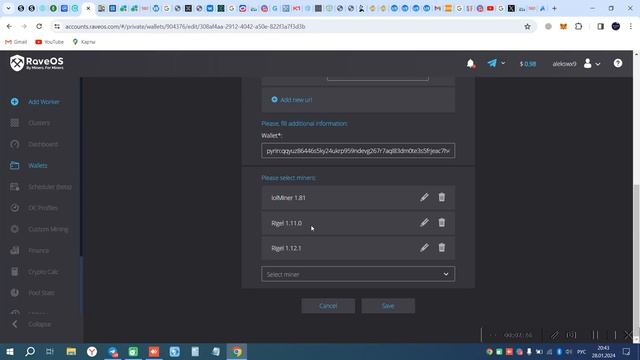Viewport: 640px width, 360px height.
Task: Open the Yandex browser taskbar icon
Action: pos(92,351)
